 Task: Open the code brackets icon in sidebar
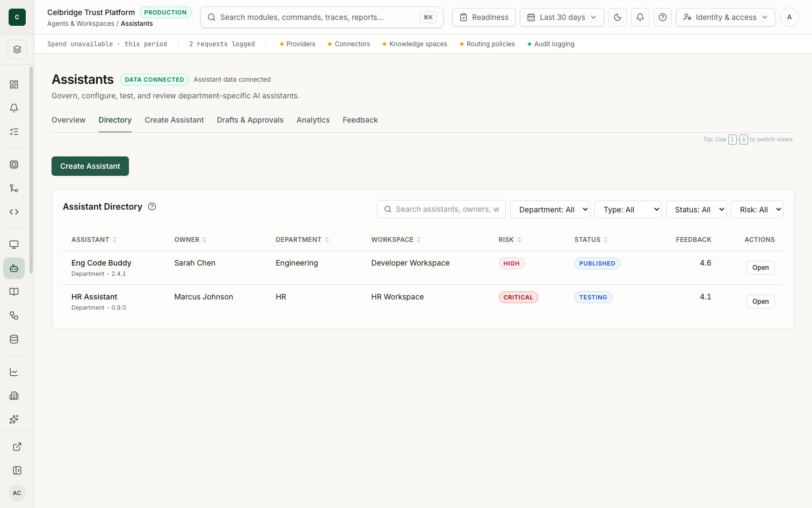point(14,212)
